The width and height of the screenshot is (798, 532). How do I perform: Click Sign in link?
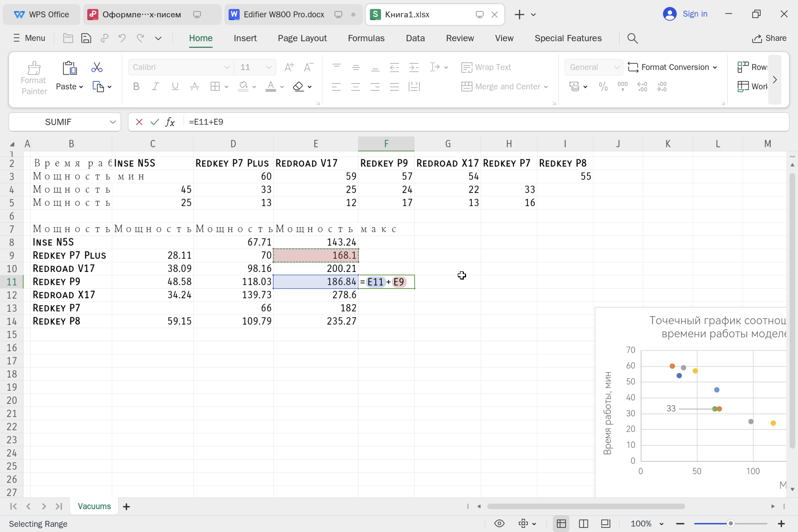[x=695, y=14]
